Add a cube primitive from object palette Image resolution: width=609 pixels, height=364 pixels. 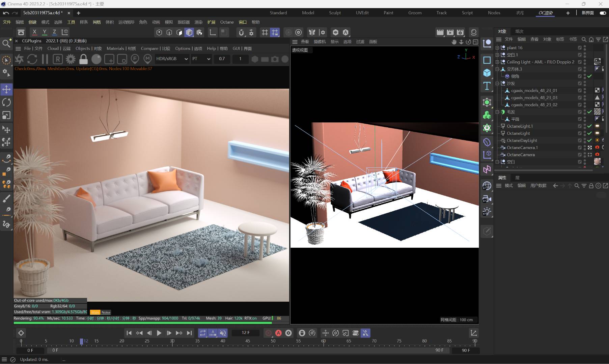tap(487, 72)
